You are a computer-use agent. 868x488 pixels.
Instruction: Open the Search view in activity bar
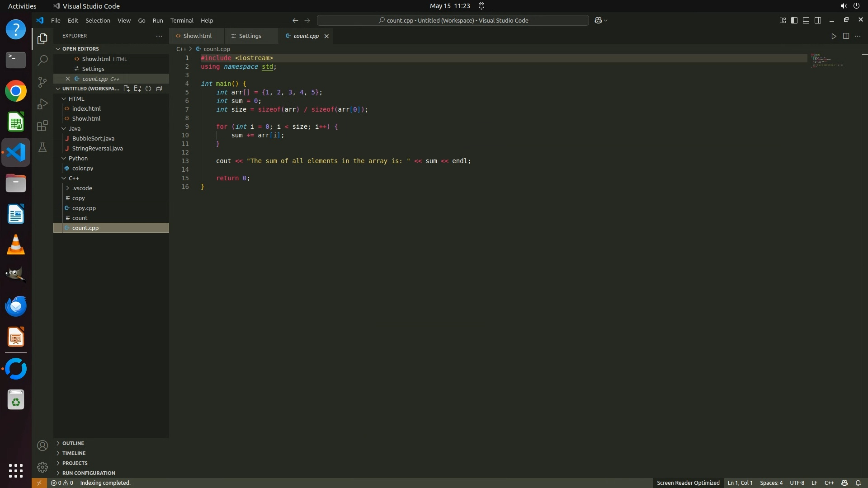pyautogui.click(x=42, y=60)
